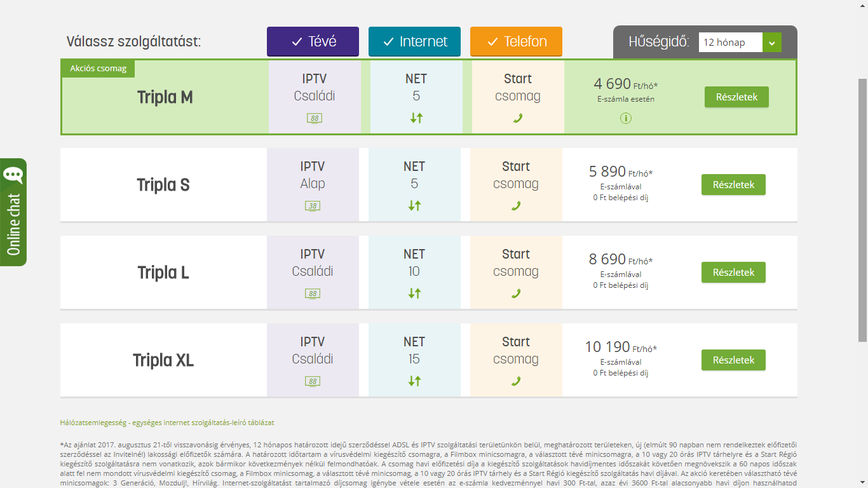Open Részletek for Tripla M package
The width and height of the screenshot is (868, 488).
click(x=736, y=97)
